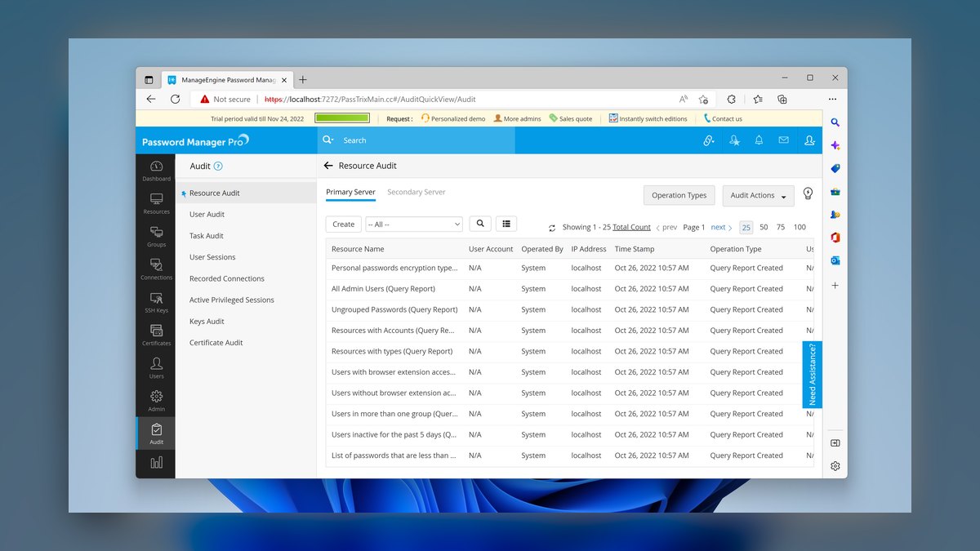The height and width of the screenshot is (551, 980).
Task: Open the Dashboard sidebar icon
Action: pos(156,171)
